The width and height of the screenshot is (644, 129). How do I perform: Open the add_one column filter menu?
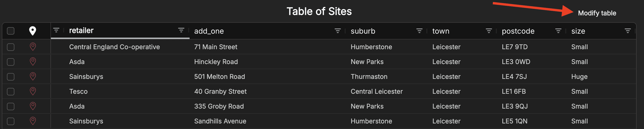coord(338,31)
